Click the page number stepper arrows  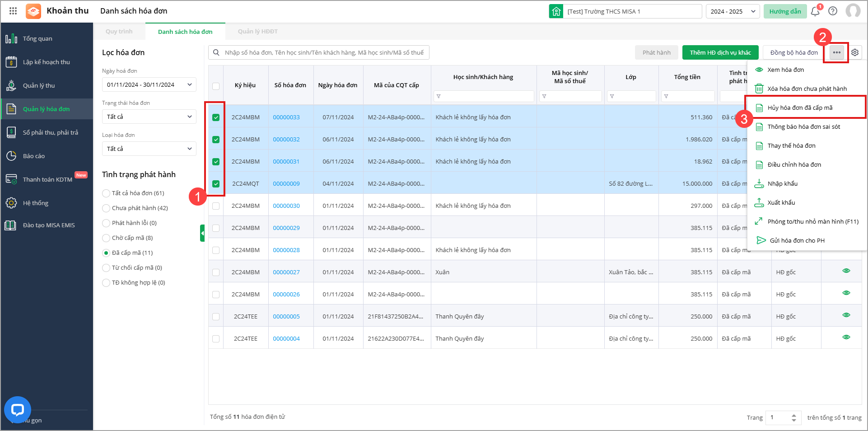point(793,417)
